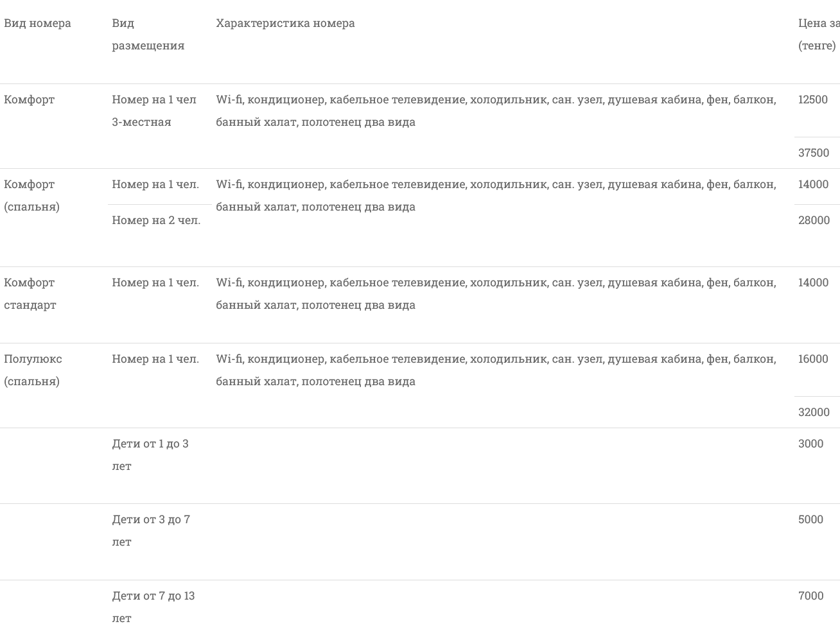840x642 pixels.
Task: Click the 16000 price value
Action: click(813, 359)
